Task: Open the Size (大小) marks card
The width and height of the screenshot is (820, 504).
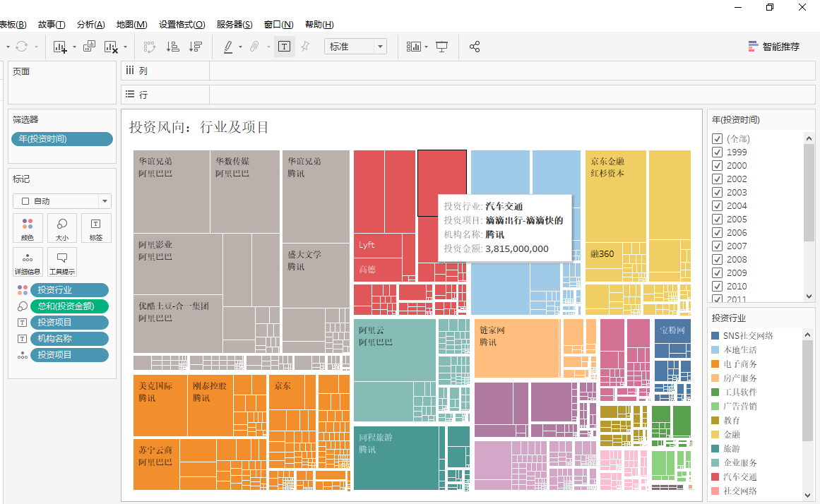Action: [x=62, y=228]
